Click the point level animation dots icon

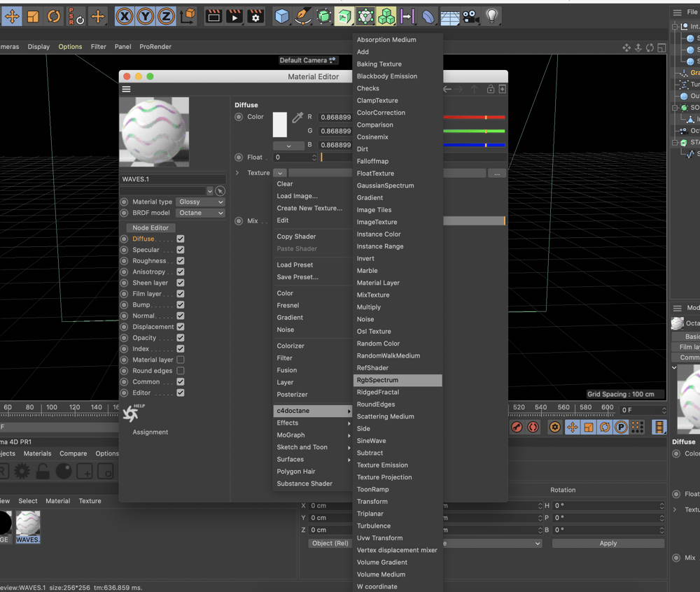click(638, 427)
